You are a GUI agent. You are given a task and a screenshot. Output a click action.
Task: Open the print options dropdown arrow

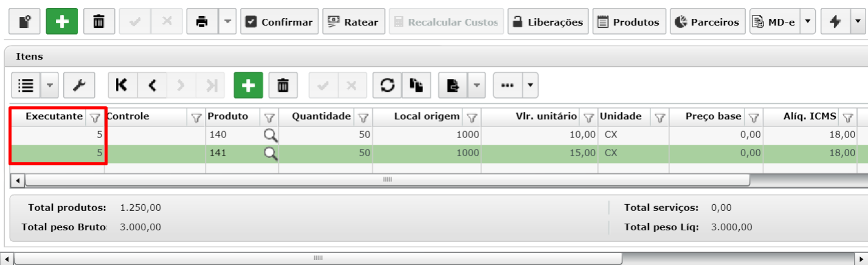point(227,22)
